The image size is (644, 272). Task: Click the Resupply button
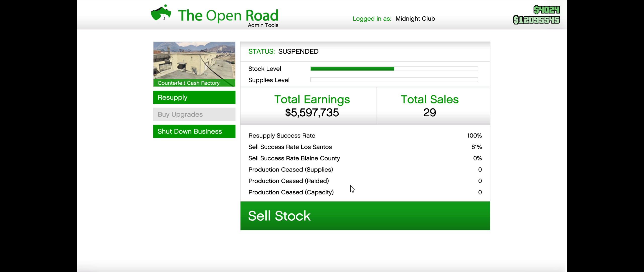194,97
